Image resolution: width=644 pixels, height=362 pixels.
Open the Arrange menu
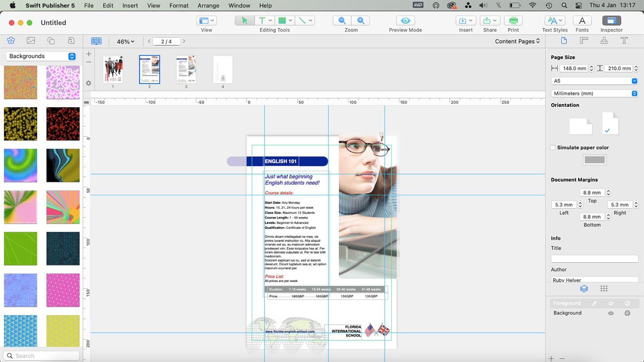208,5
